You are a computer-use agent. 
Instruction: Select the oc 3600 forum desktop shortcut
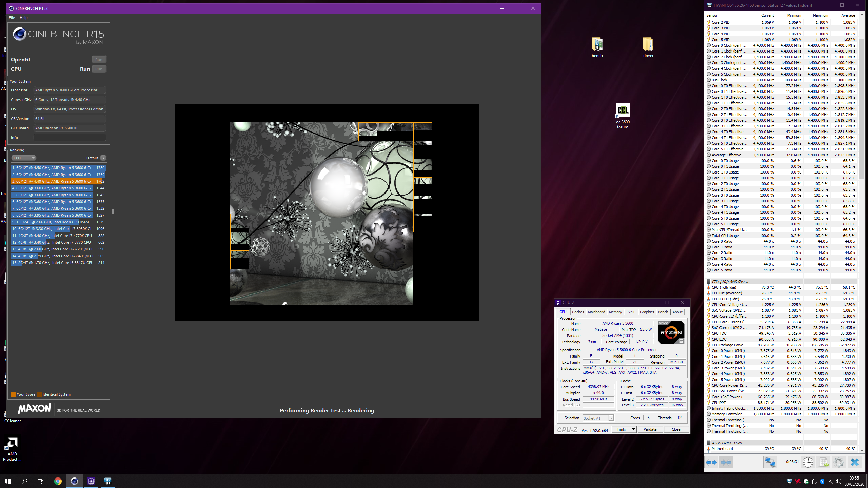[x=623, y=116]
